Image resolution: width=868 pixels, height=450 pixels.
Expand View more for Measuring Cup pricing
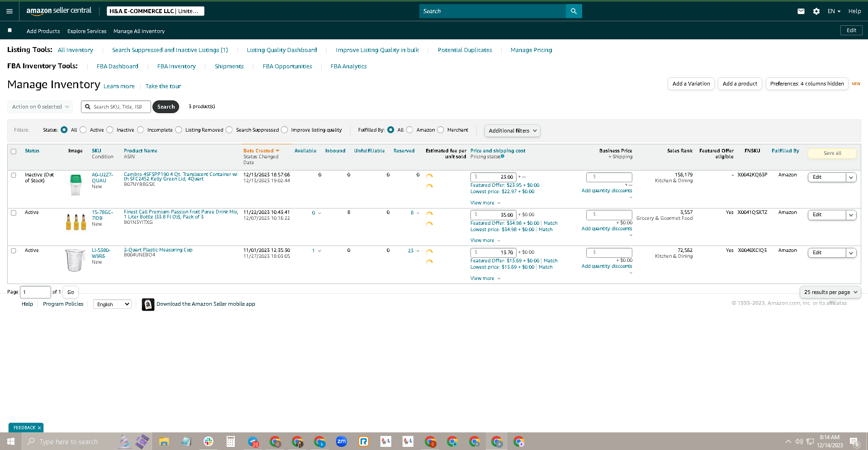485,279
